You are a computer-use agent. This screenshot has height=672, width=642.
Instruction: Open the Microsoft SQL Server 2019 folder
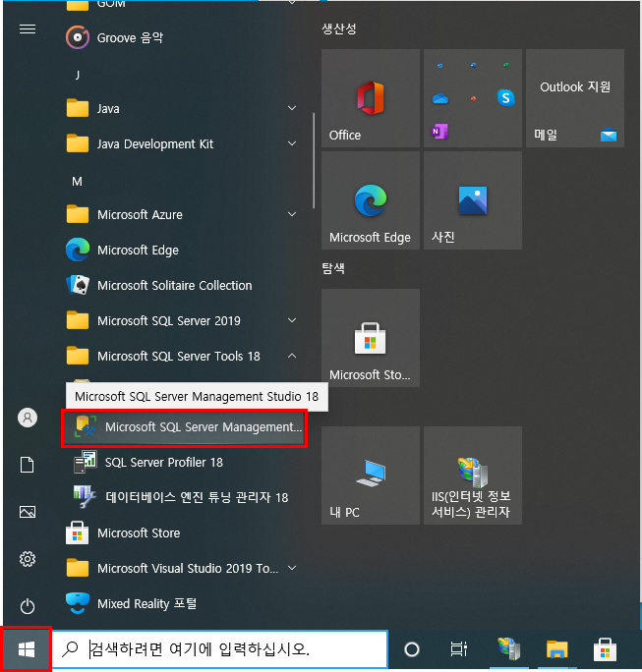point(182,320)
